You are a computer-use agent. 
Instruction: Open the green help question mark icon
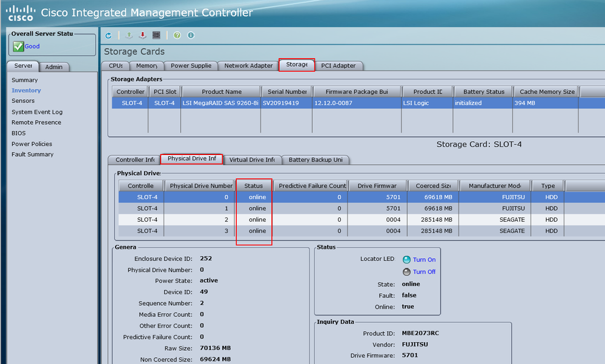coord(177,35)
